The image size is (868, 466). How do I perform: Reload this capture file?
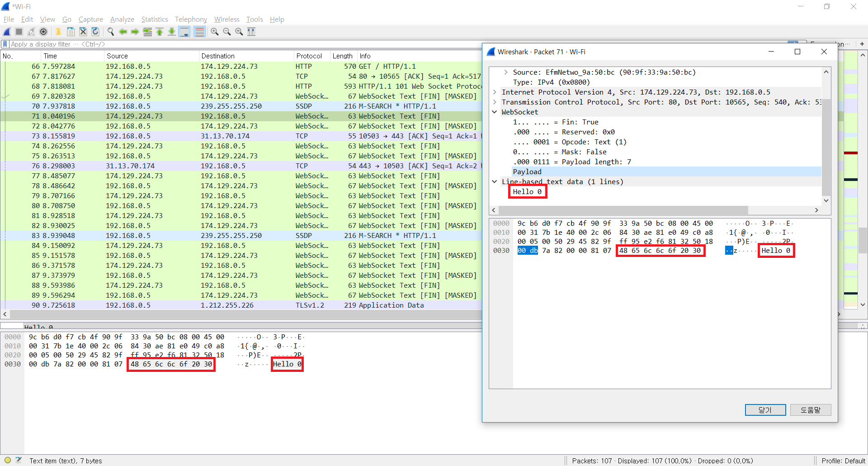tap(95, 32)
